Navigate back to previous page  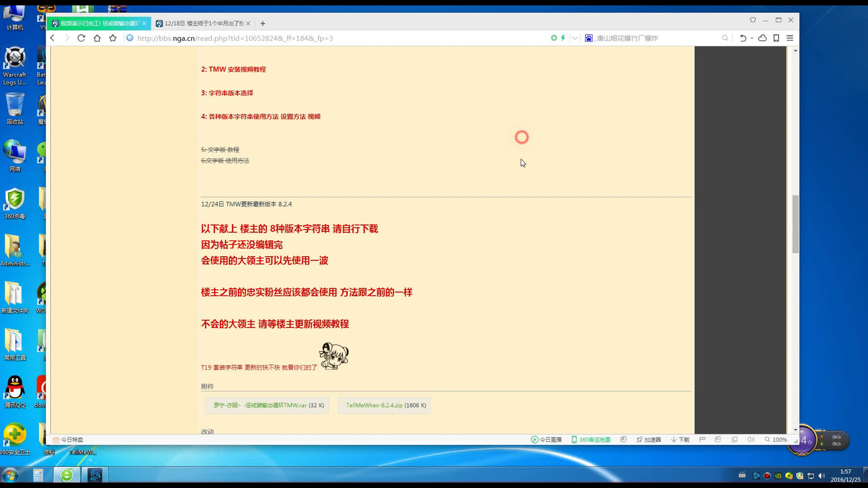point(52,38)
